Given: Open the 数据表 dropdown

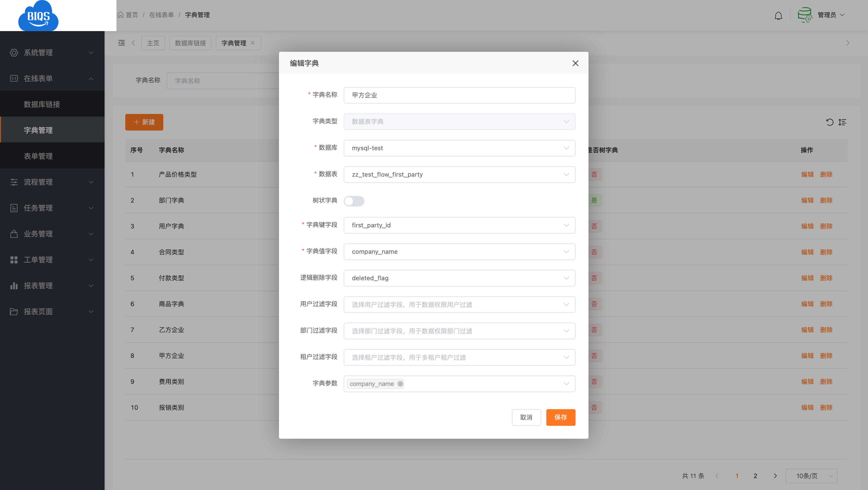Looking at the screenshot, I should tap(459, 174).
